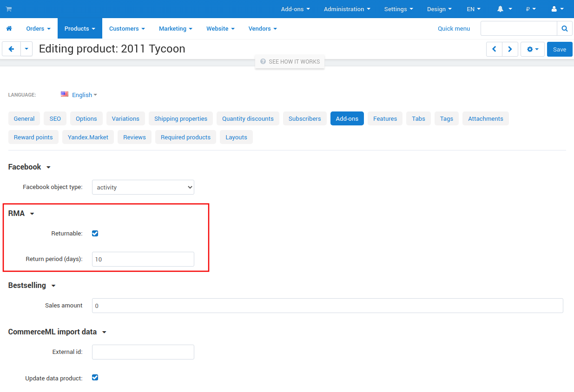Uncheck the Returnable checkbox
574x392 pixels.
coord(95,233)
